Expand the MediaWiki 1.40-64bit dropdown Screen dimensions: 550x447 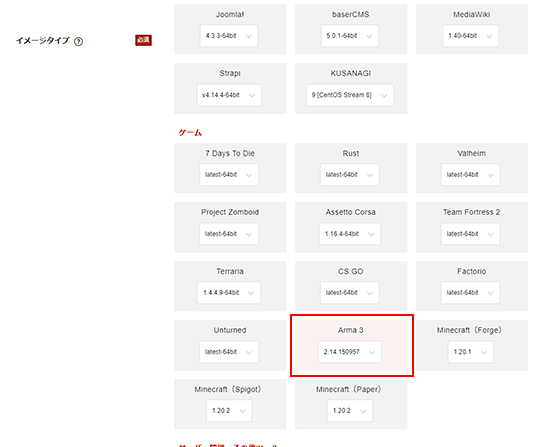(470, 36)
